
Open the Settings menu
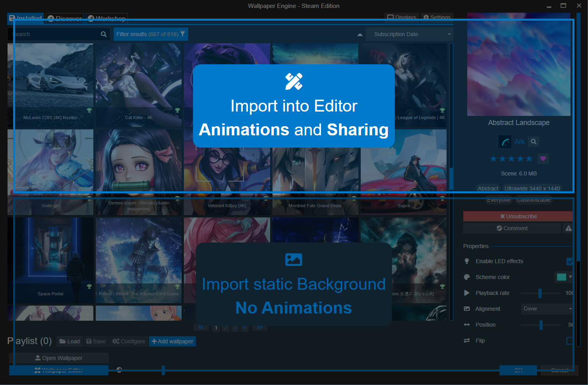point(437,17)
